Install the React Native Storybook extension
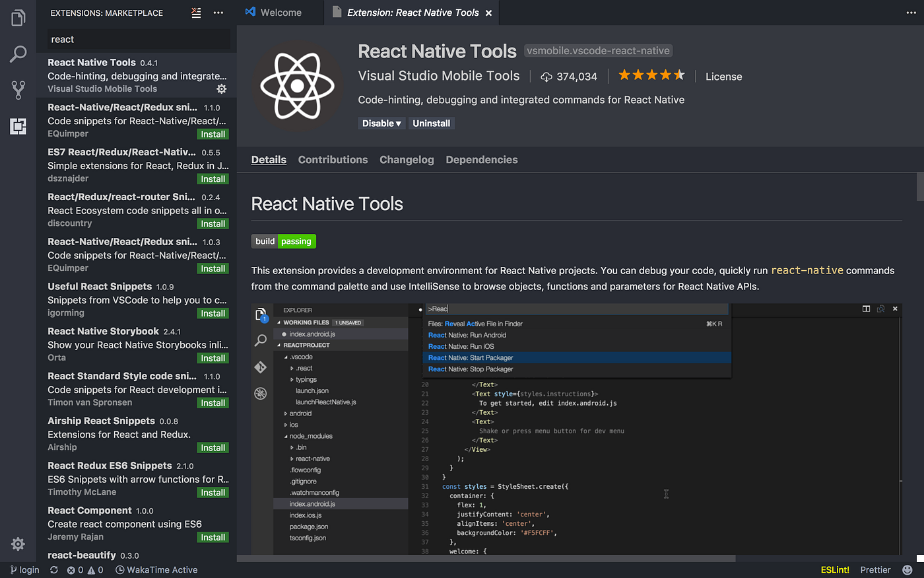Image resolution: width=924 pixels, height=578 pixels. pyautogui.click(x=213, y=358)
